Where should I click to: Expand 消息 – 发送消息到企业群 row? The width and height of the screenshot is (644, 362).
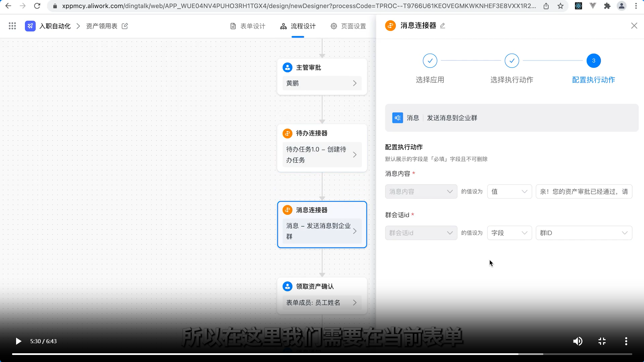tap(322, 231)
